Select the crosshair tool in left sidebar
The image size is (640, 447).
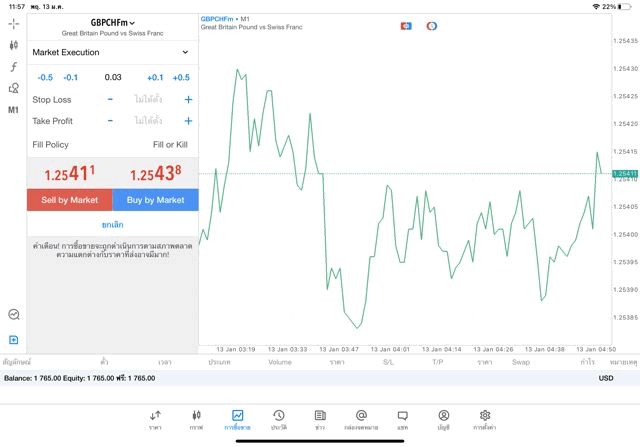click(x=13, y=23)
